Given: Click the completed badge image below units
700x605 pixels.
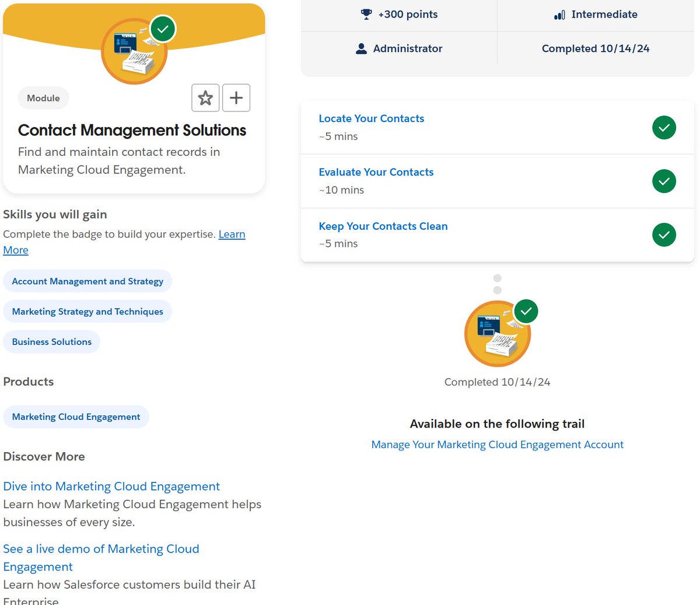Looking at the screenshot, I should [x=498, y=333].
